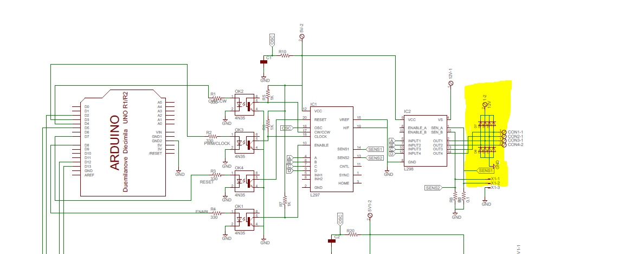The width and height of the screenshot is (644, 254).
Task: Click the PWM/CLOCK signal label
Action: pyautogui.click(x=217, y=143)
